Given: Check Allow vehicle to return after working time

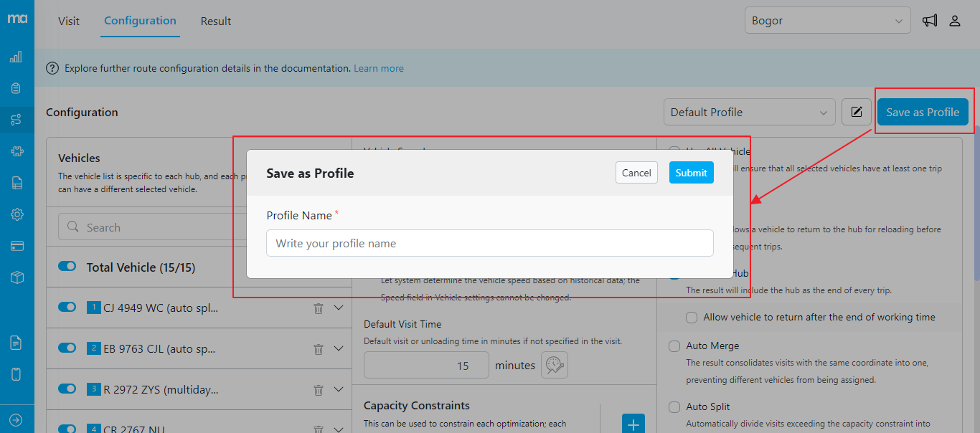Looking at the screenshot, I should [692, 317].
